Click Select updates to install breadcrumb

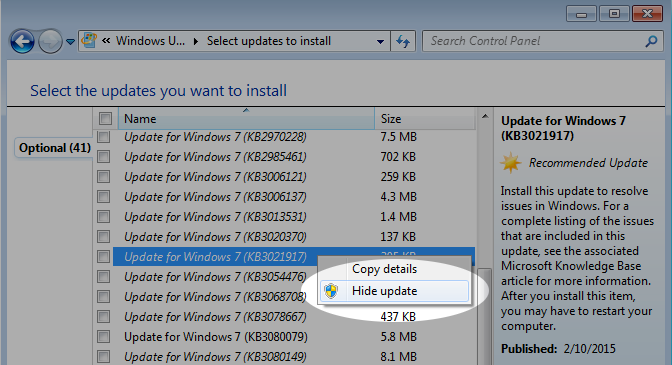(x=269, y=41)
